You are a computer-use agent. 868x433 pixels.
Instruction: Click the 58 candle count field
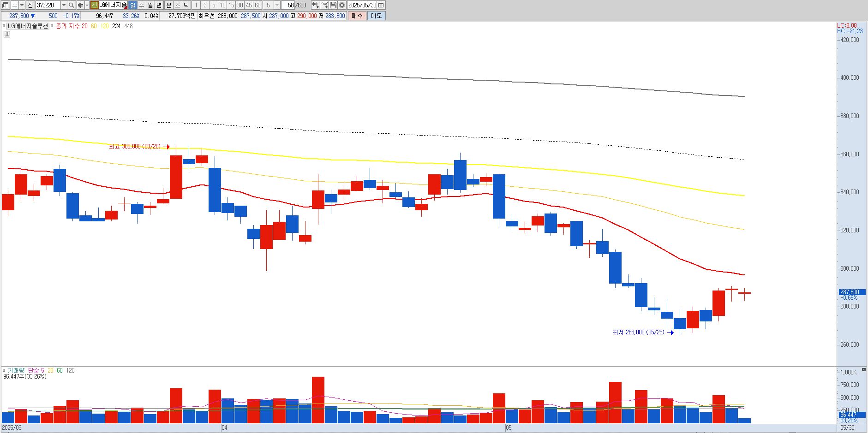288,5
